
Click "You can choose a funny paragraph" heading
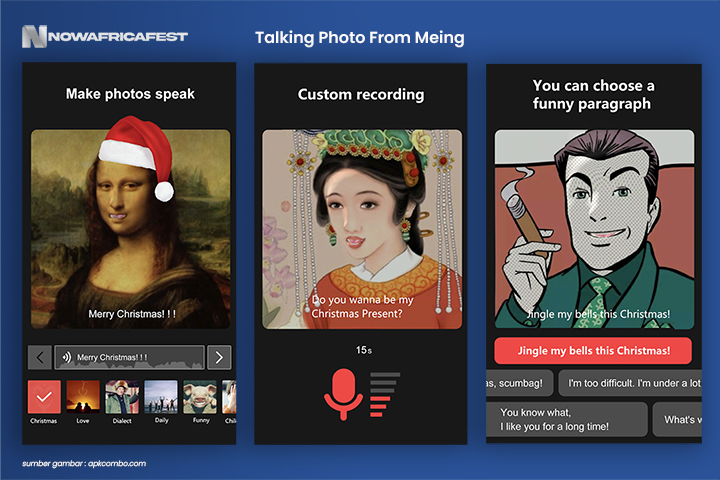tap(592, 95)
